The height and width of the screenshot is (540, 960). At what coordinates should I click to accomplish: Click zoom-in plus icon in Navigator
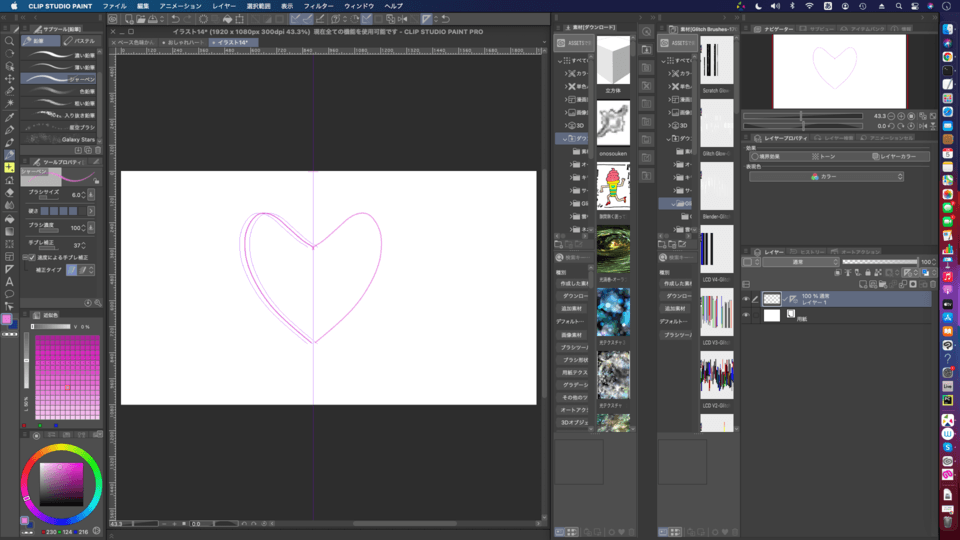coord(901,116)
